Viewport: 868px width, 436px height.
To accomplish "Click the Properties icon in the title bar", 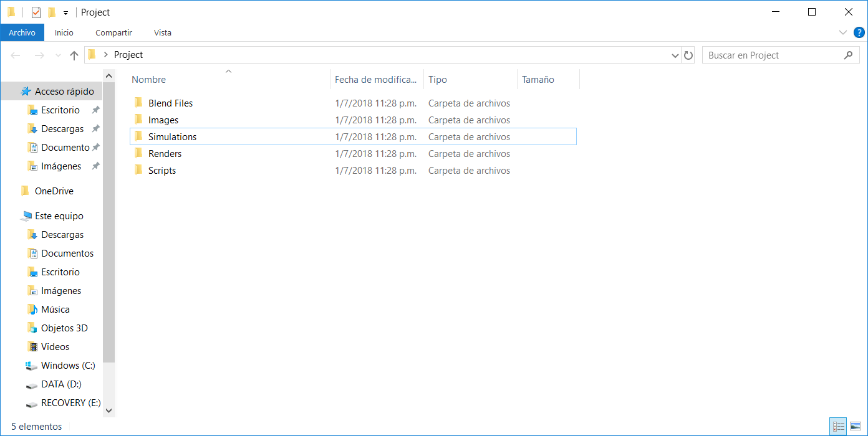I will click(x=36, y=12).
